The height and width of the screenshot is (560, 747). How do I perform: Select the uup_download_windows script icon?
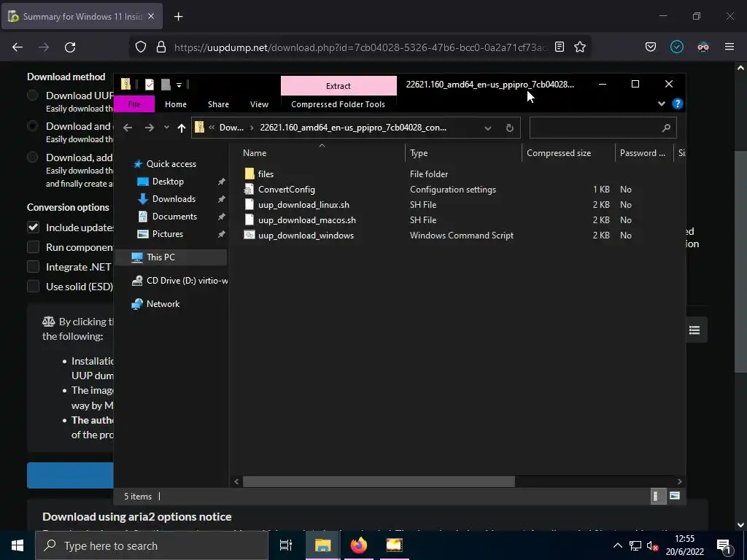pos(249,236)
